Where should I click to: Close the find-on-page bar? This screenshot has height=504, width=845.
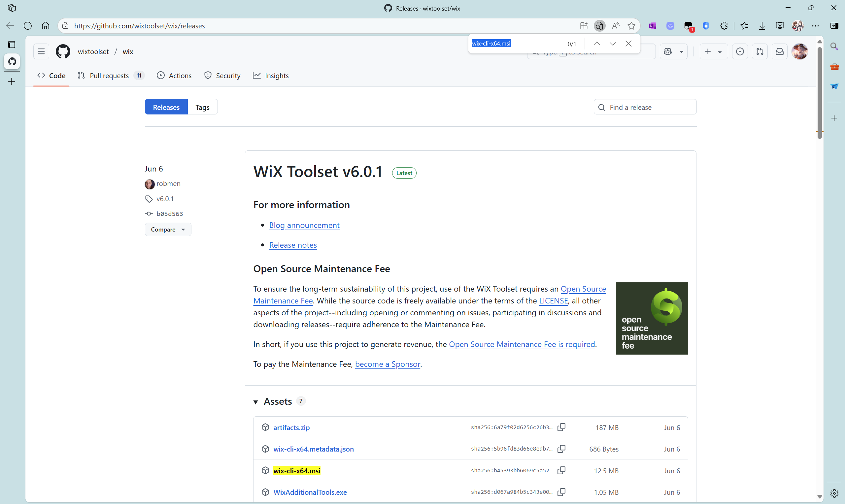(628, 44)
